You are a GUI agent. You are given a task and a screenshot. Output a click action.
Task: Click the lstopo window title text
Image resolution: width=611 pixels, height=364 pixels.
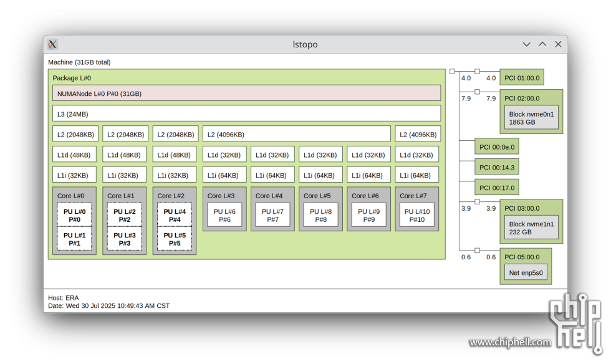(305, 44)
